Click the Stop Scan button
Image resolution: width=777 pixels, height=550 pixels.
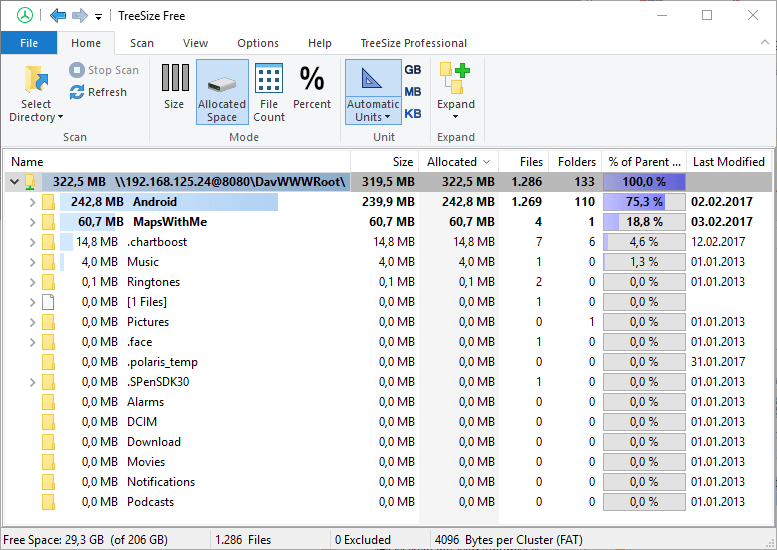pos(104,70)
